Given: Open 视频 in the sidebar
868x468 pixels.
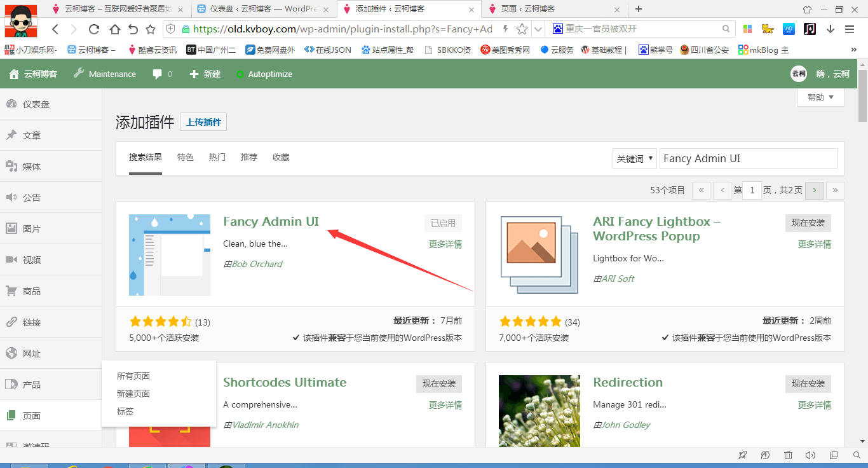Looking at the screenshot, I should coord(51,260).
